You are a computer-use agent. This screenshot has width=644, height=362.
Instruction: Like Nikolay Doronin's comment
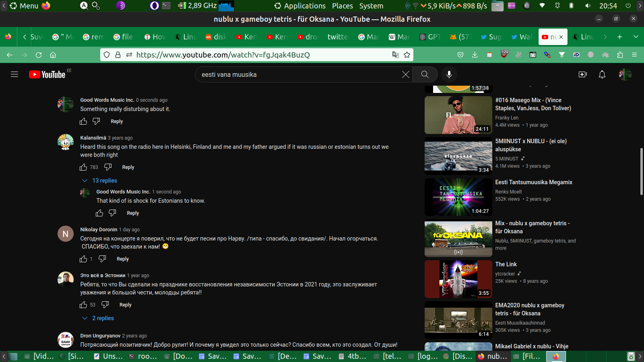83,259
